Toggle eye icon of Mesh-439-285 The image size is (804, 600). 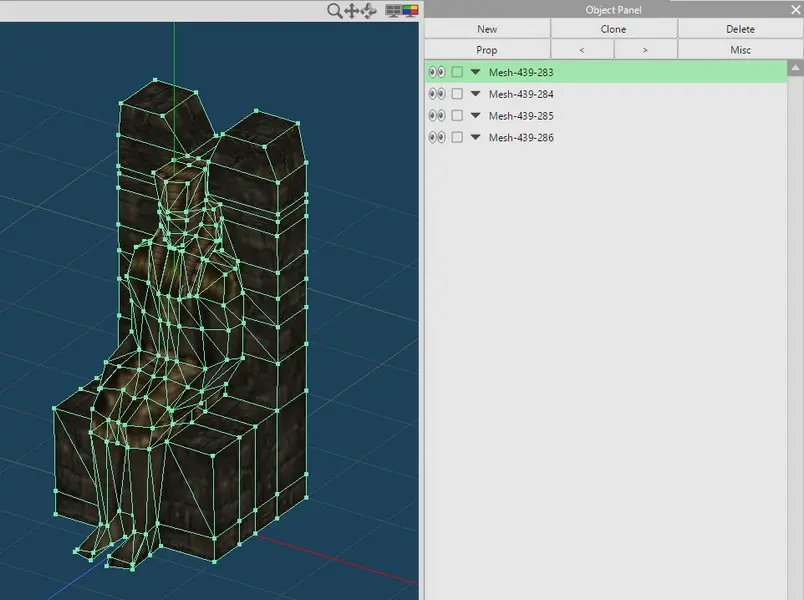point(436,116)
